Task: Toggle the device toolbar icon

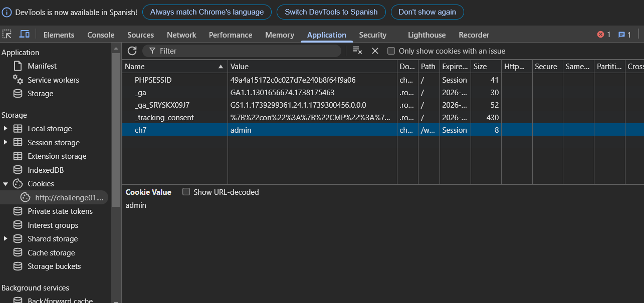Action: 24,35
